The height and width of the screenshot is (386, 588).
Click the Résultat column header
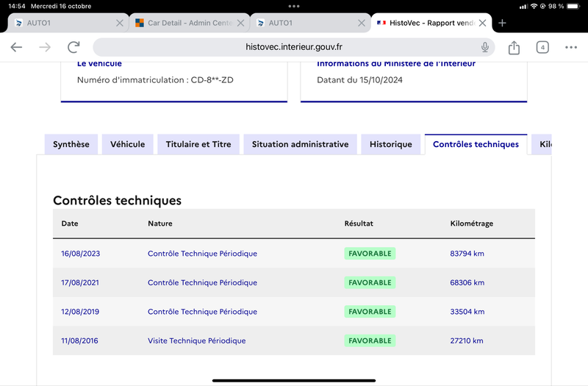click(359, 224)
